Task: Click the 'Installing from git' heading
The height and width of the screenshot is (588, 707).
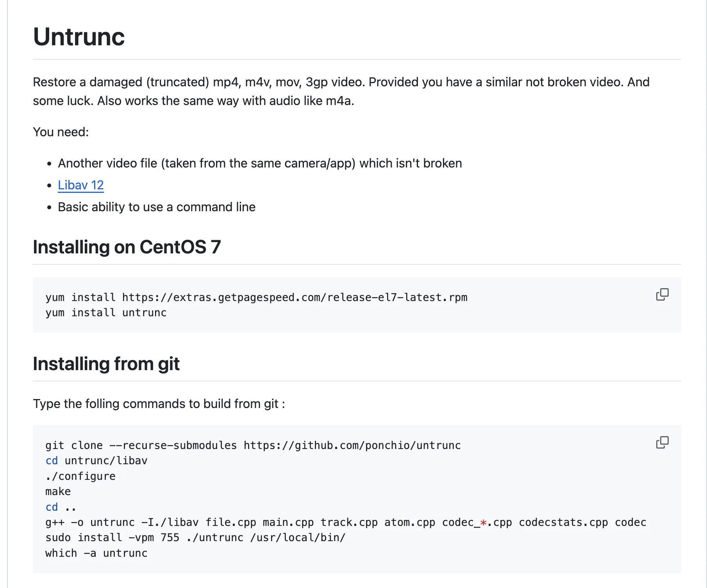Action: [106, 364]
